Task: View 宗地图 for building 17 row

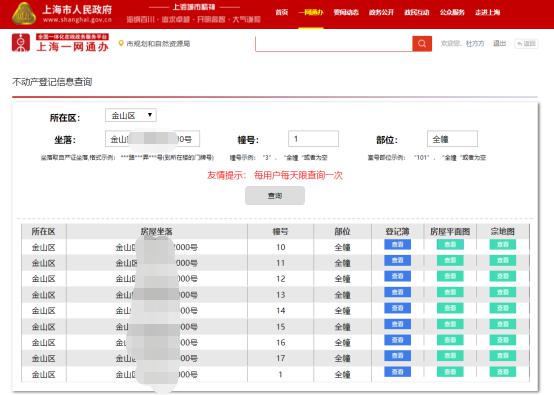Action: pos(502,356)
